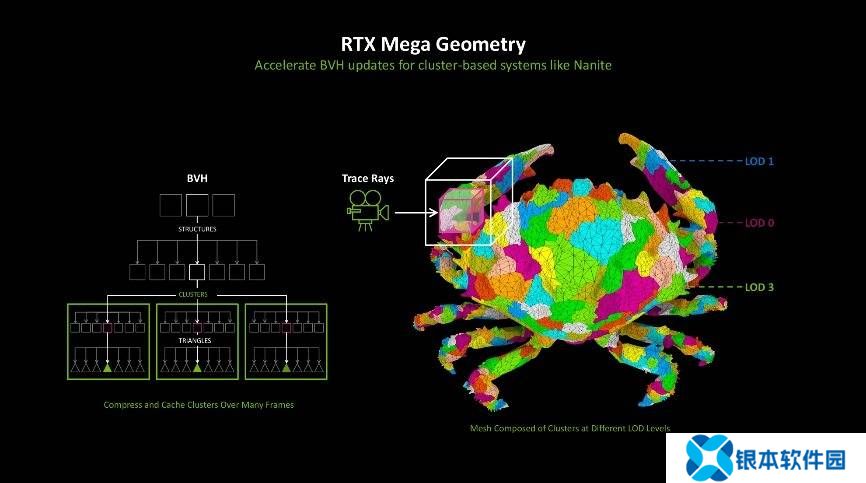Click the green camera icon under Trace Rays
Viewport: 866px width, 483px height.
pos(367,210)
